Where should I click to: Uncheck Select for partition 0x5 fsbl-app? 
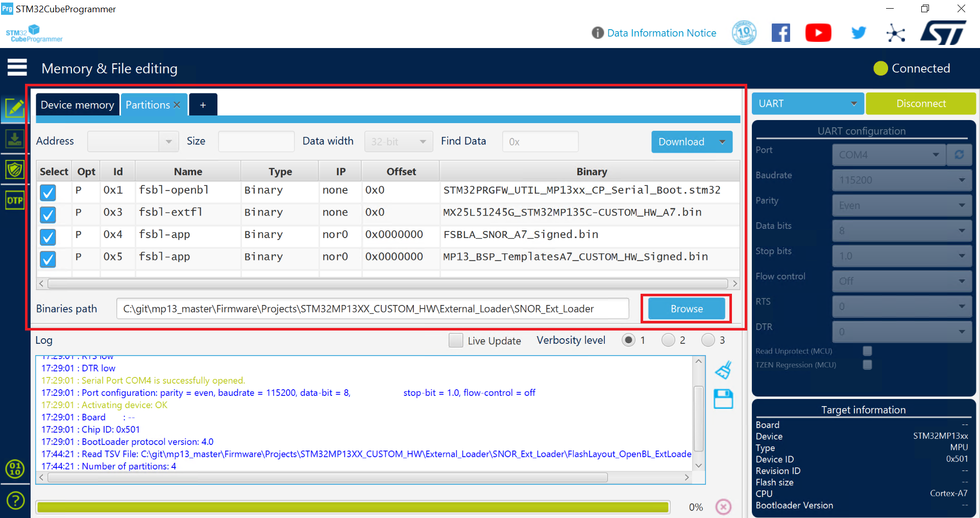pos(48,259)
